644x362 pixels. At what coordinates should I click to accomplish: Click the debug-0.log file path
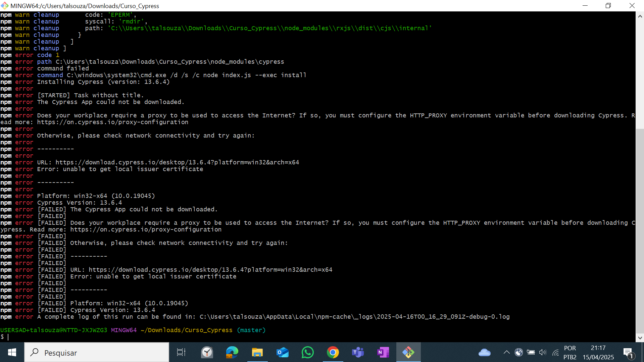[x=355, y=317]
